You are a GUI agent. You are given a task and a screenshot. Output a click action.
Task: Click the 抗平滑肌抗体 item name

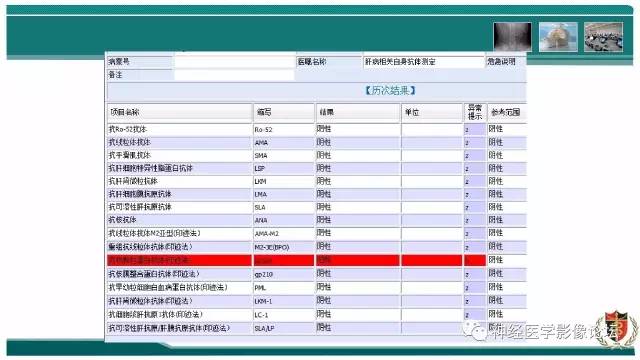pyautogui.click(x=129, y=155)
